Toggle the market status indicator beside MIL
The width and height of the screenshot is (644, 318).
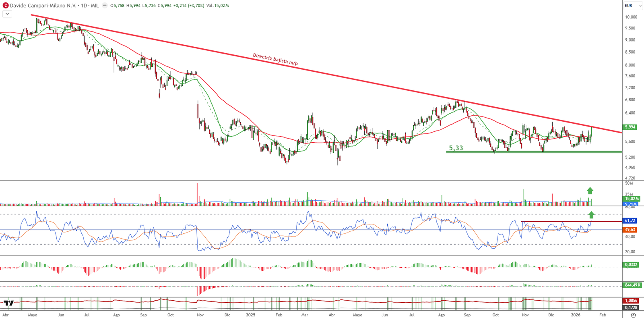click(x=105, y=6)
